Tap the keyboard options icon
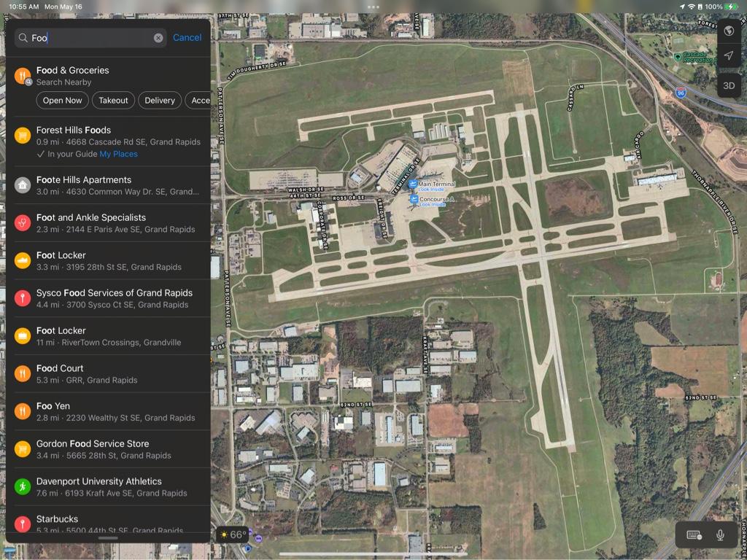This screenshot has height=560, width=747. (694, 535)
